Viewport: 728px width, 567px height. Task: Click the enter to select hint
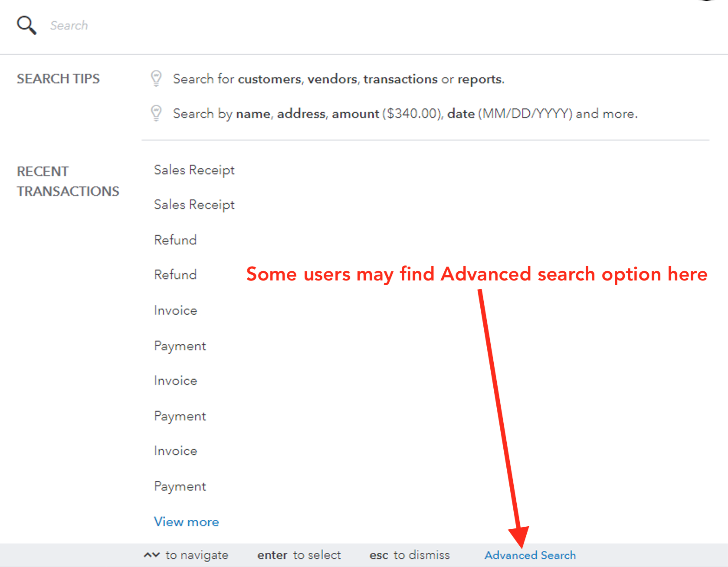[298, 555]
